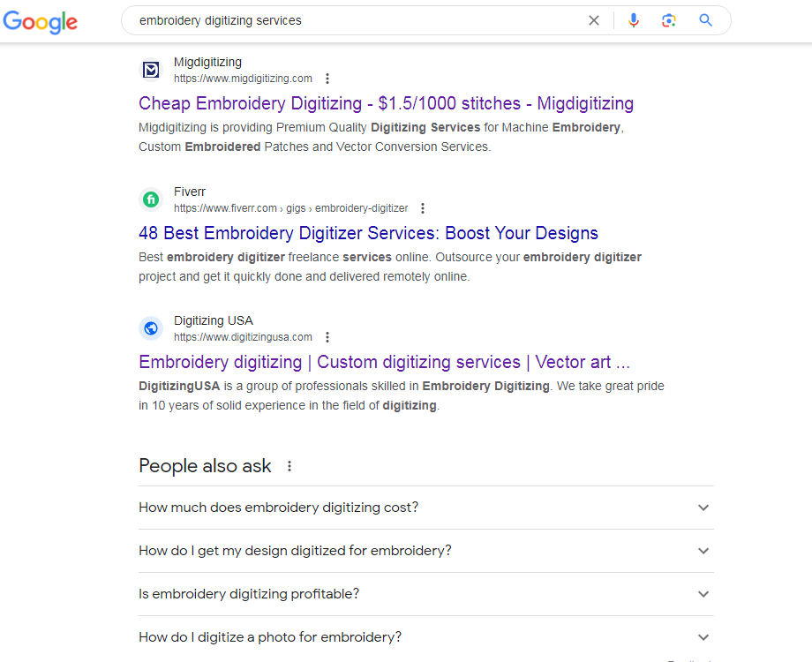Open more options for Fiverr result
Image resolution: width=812 pixels, height=662 pixels.
tap(423, 208)
